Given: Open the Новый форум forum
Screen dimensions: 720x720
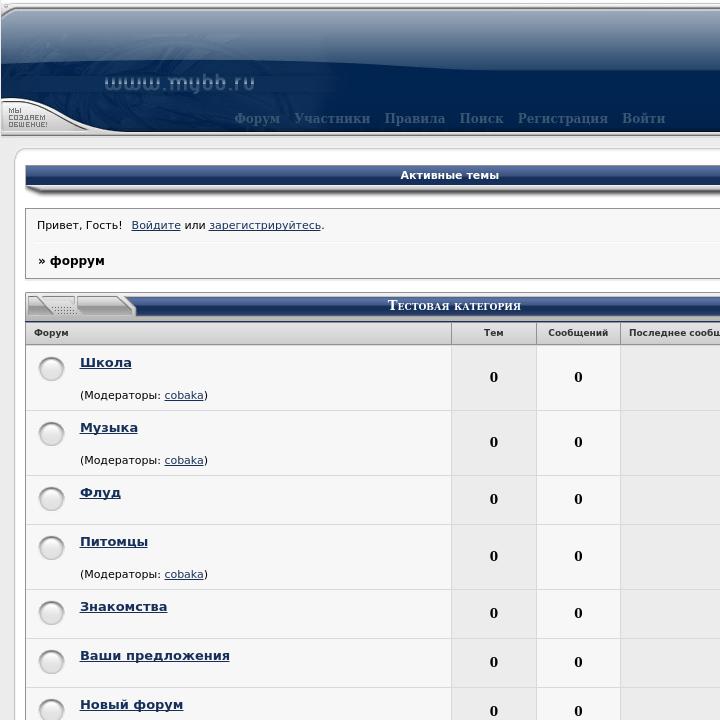Looking at the screenshot, I should click(x=131, y=705).
